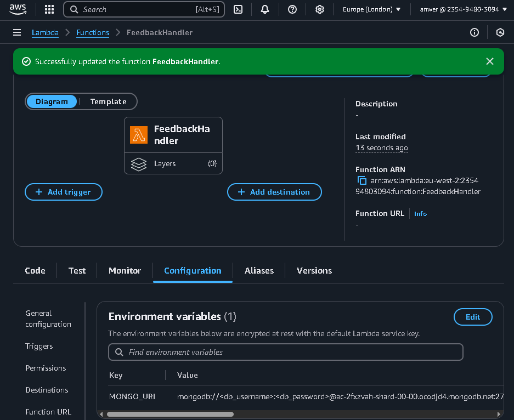
Task: Open the Versions tab
Action: click(314, 271)
